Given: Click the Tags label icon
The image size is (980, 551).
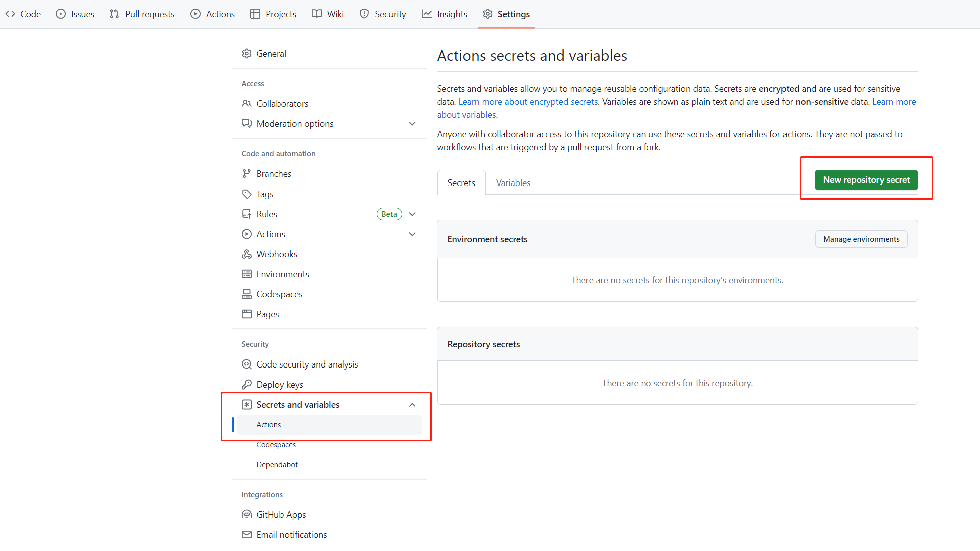Looking at the screenshot, I should 246,194.
